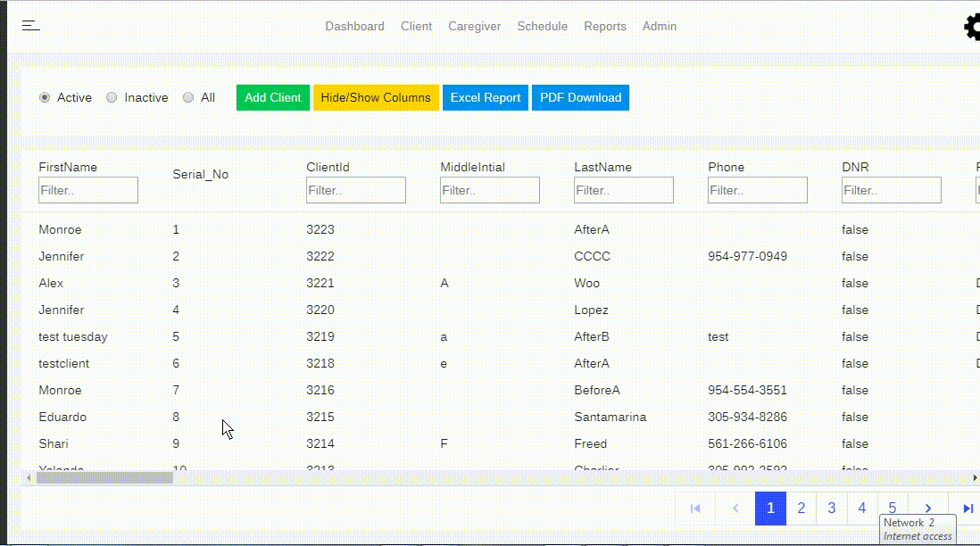Viewport: 980px width, 546px height.
Task: Open the hamburger sidebar menu
Action: point(30,26)
